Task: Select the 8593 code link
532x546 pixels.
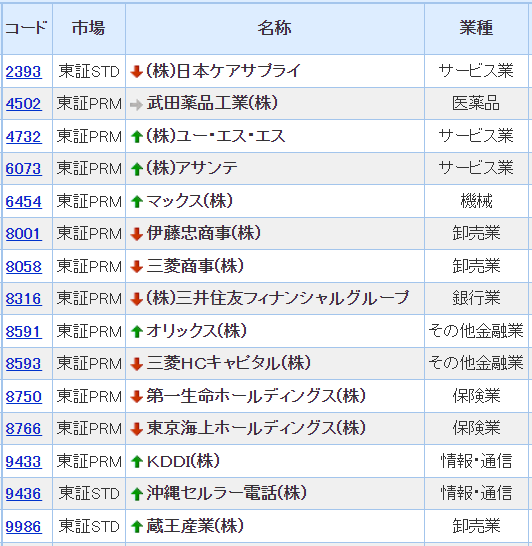Action: click(24, 364)
